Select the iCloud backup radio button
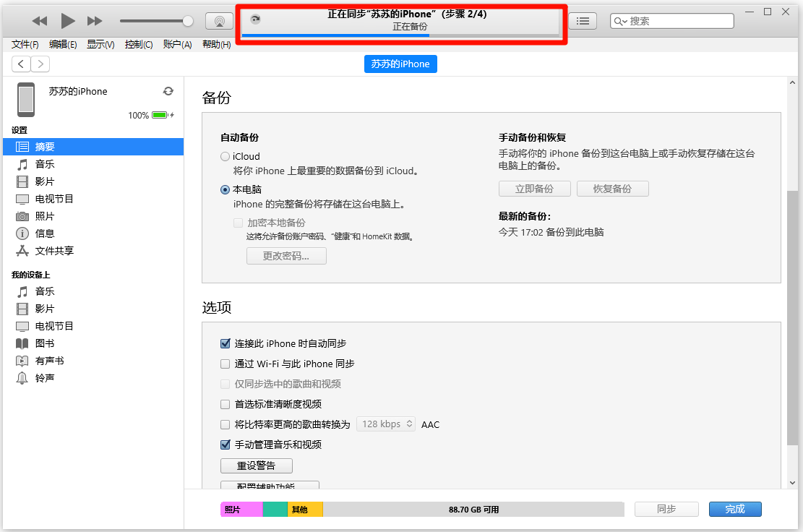Image resolution: width=803 pixels, height=532 pixels. [x=225, y=157]
